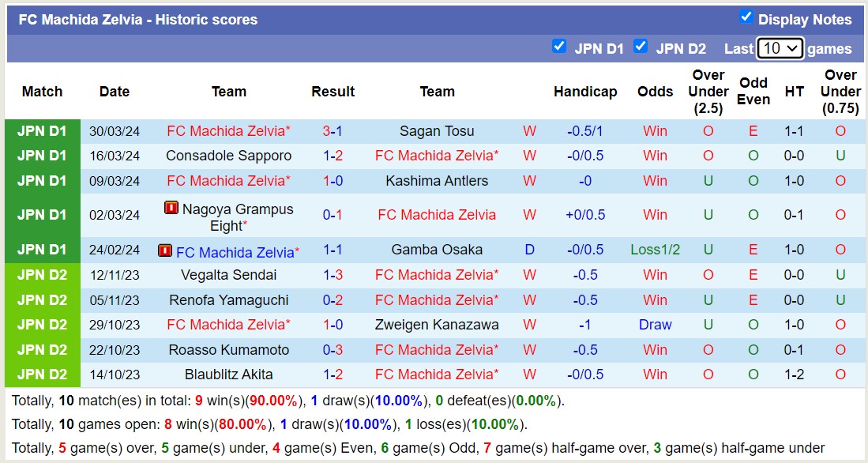Open the JPN D1 league badge on the top row
The image size is (868, 463).
(x=42, y=130)
